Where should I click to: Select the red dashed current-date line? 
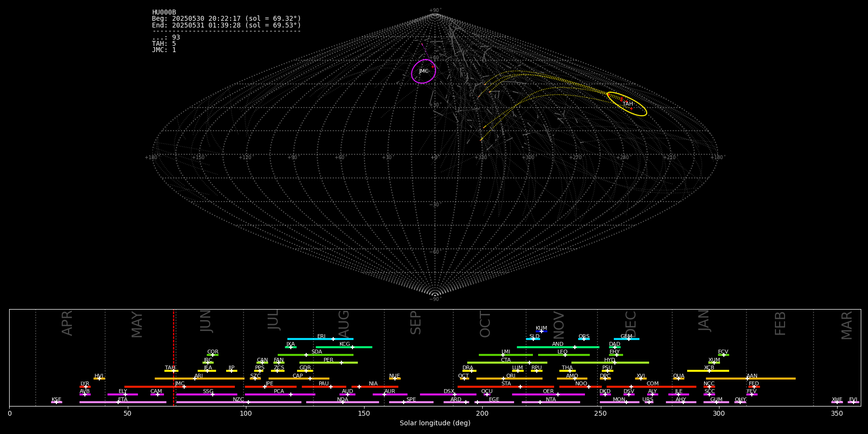[x=174, y=357]
